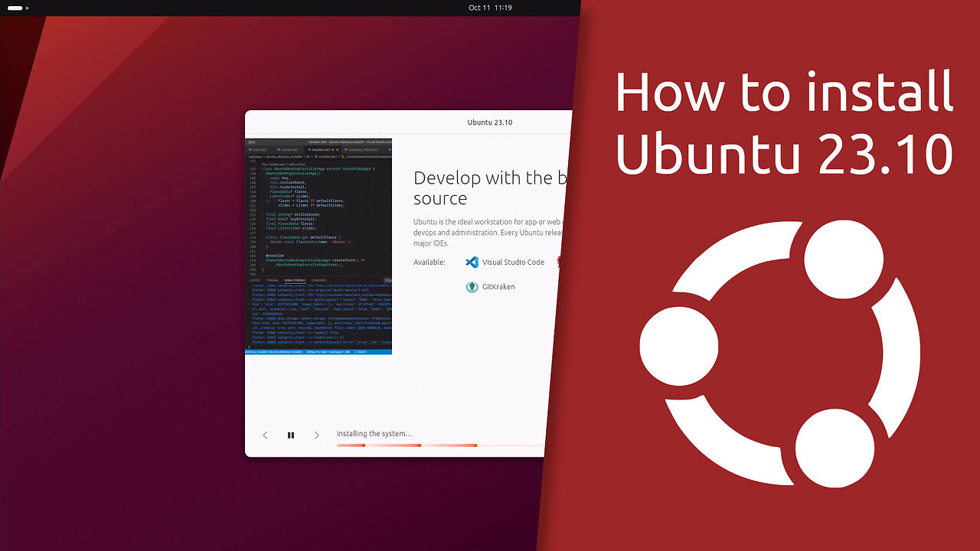Click the GitKraken logo icon

coord(472,287)
